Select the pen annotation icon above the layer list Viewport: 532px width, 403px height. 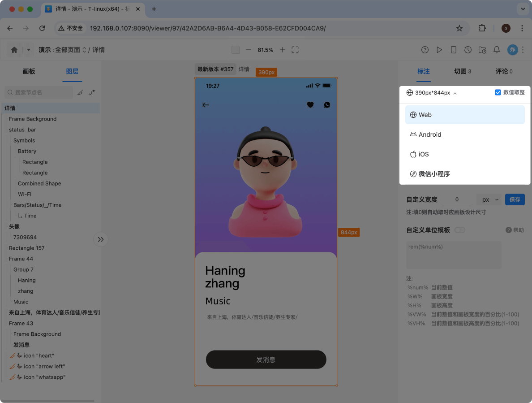[81, 92]
